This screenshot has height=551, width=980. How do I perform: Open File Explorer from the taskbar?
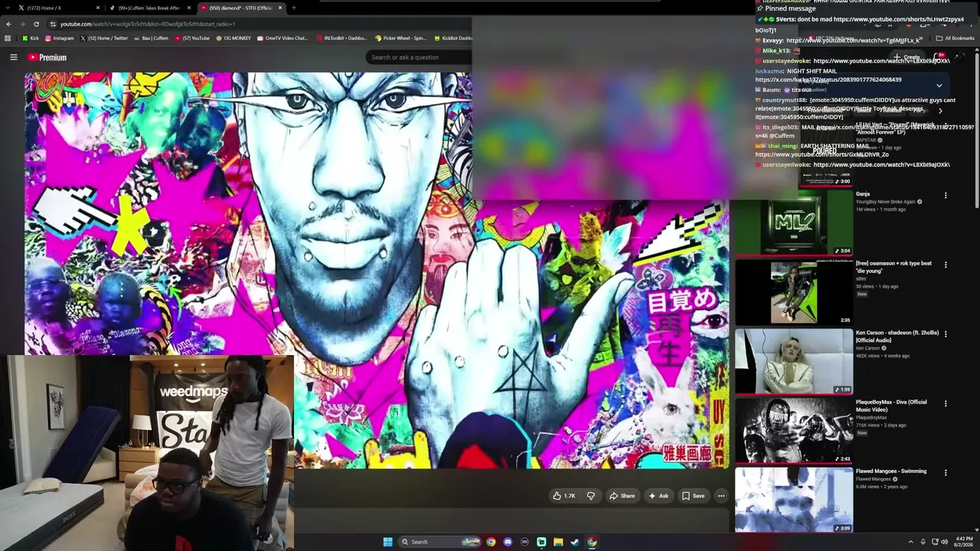click(x=558, y=542)
